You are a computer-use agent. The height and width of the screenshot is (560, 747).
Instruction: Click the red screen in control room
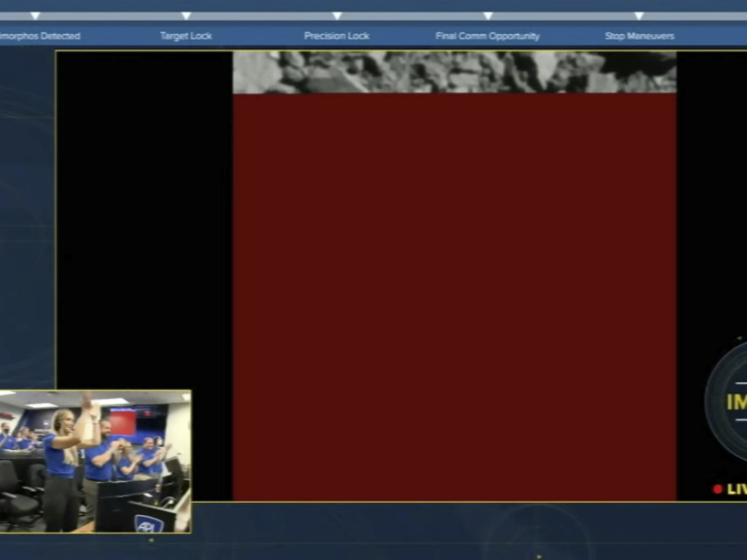coord(123,423)
